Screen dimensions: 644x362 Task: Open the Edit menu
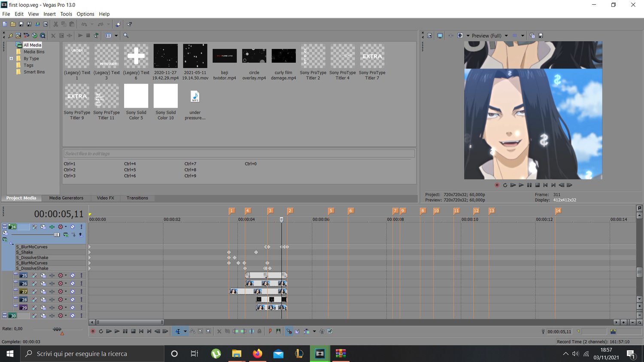[19, 14]
